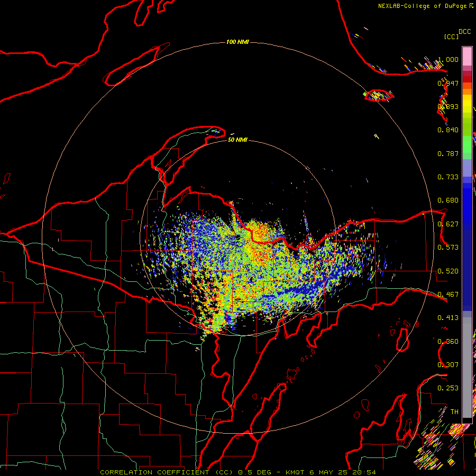Click the gray band on color scale
The image size is (476, 476).
(x=467, y=368)
